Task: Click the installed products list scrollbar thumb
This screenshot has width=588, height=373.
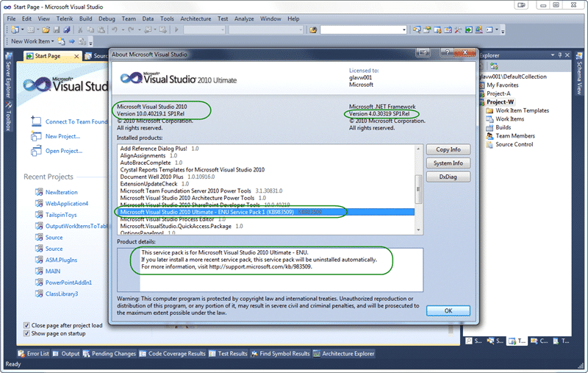Action: (418, 189)
